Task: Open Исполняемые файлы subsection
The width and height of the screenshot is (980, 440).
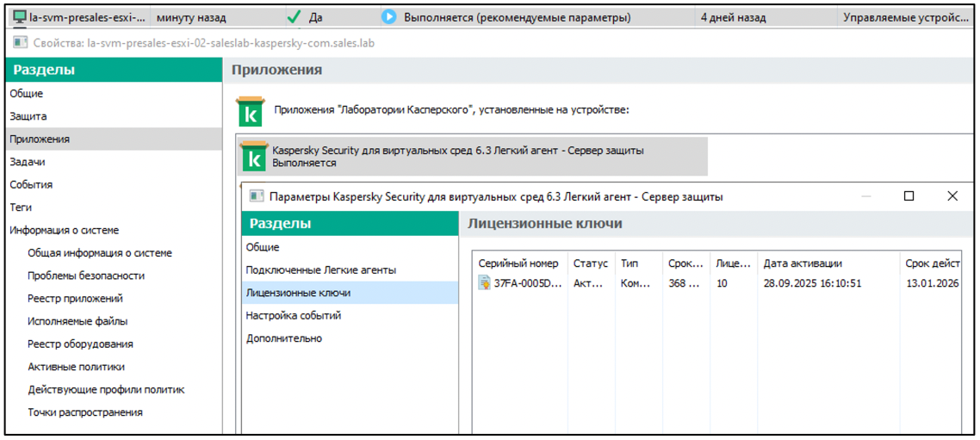Action: (78, 321)
